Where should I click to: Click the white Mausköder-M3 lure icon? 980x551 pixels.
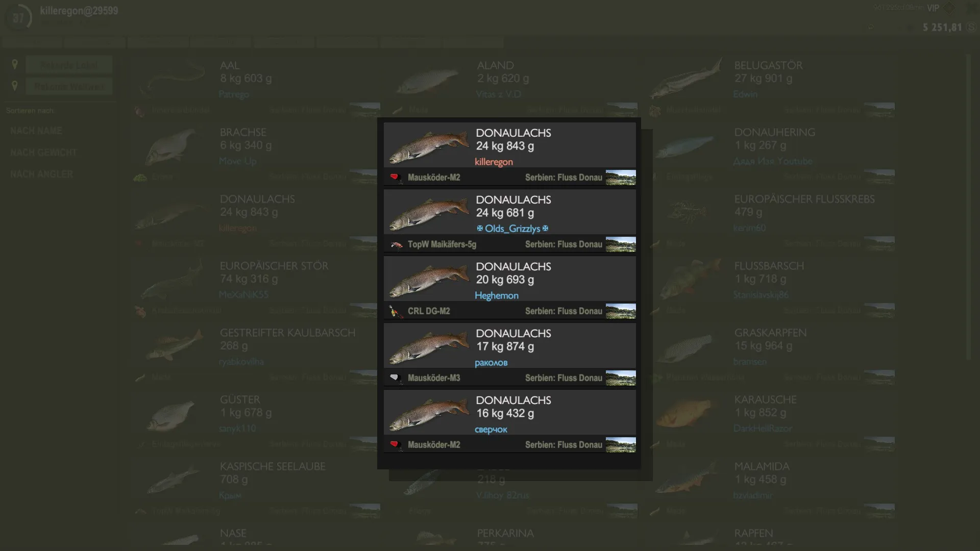point(395,378)
